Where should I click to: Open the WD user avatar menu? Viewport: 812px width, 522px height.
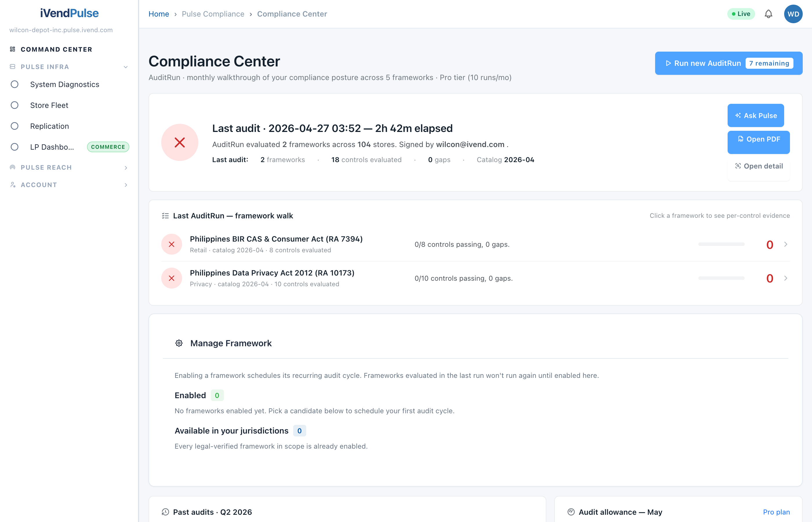tap(793, 14)
